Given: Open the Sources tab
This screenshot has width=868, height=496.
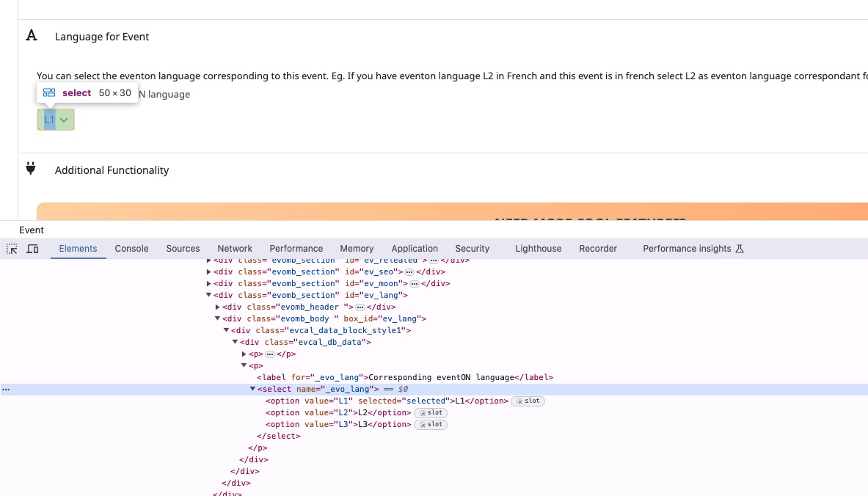Looking at the screenshot, I should [183, 249].
